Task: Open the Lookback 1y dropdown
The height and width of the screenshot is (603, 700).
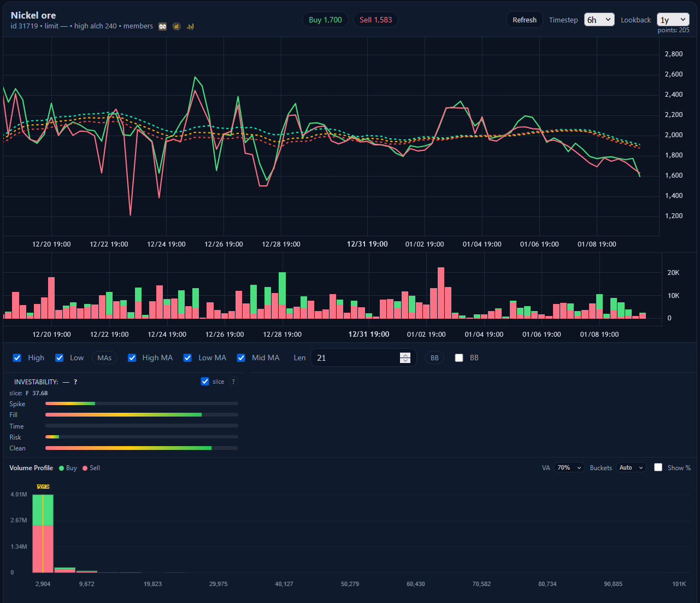Action: (673, 20)
